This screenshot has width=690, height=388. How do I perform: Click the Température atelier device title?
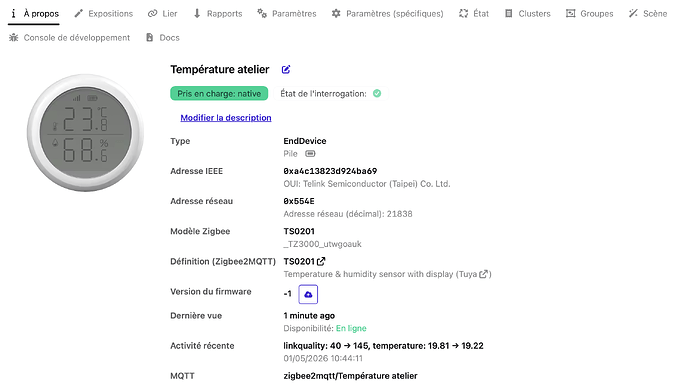[x=220, y=70]
